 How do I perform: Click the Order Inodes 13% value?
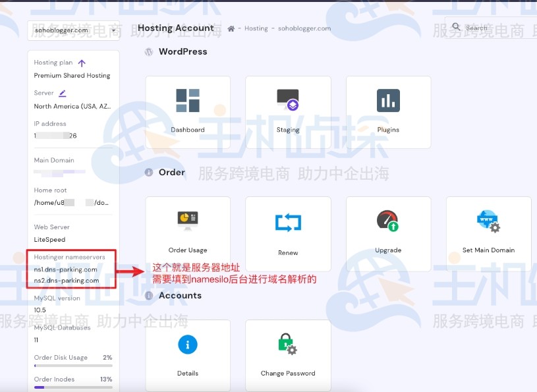(x=106, y=379)
